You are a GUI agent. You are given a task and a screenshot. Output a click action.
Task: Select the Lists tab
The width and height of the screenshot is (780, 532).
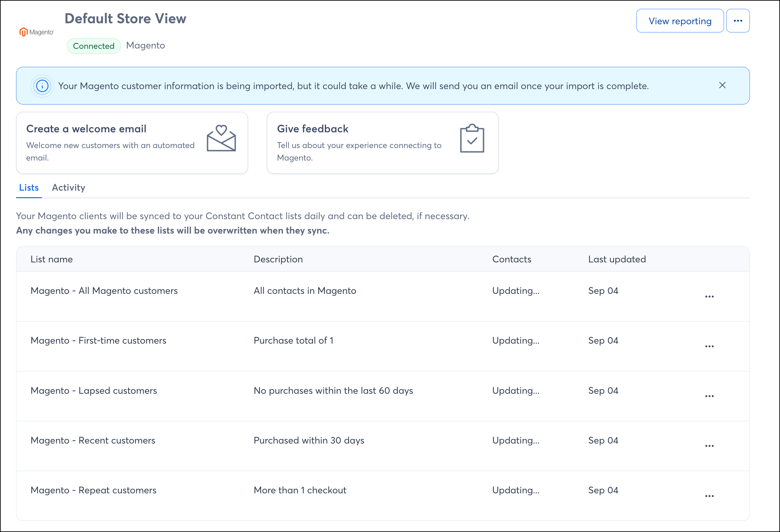pyautogui.click(x=29, y=187)
